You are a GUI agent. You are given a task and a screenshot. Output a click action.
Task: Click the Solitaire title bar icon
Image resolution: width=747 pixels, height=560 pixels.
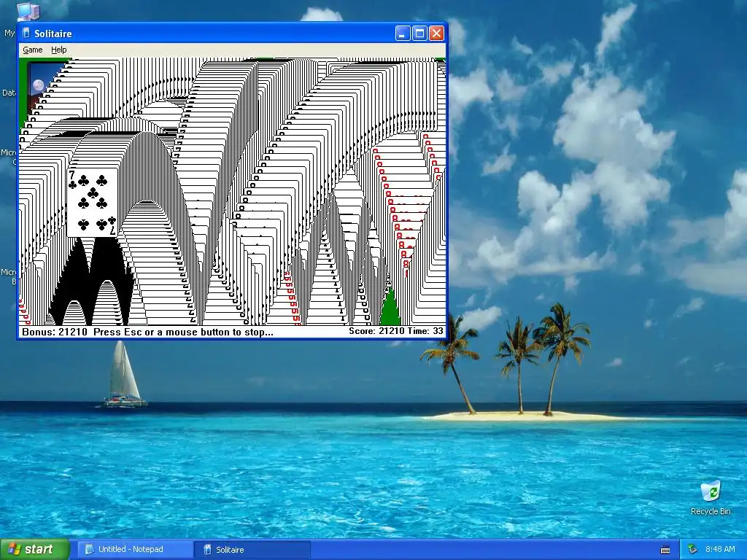pos(26,33)
